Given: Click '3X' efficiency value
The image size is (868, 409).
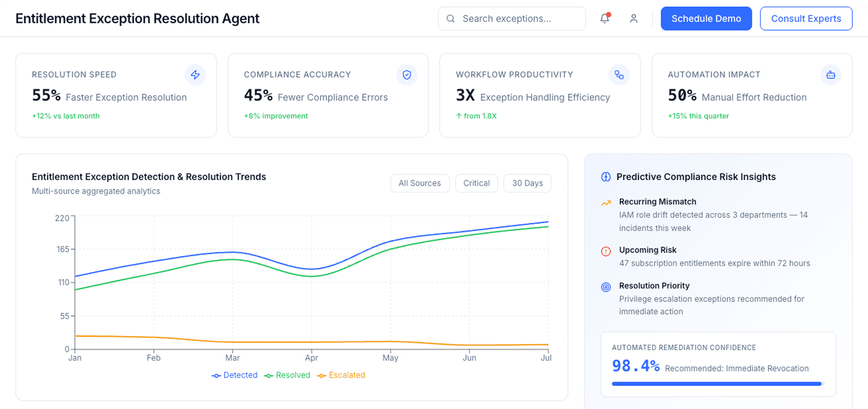Looking at the screenshot, I should (x=465, y=96).
